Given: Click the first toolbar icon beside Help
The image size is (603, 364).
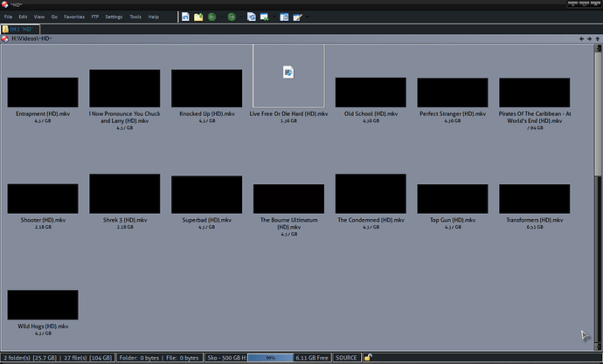Looking at the screenshot, I should (x=185, y=17).
